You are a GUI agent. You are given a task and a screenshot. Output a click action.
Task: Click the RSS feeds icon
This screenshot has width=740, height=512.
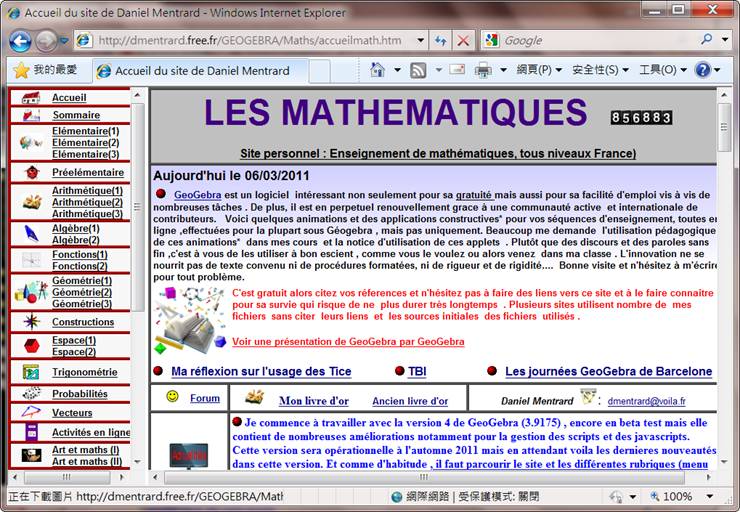(418, 70)
